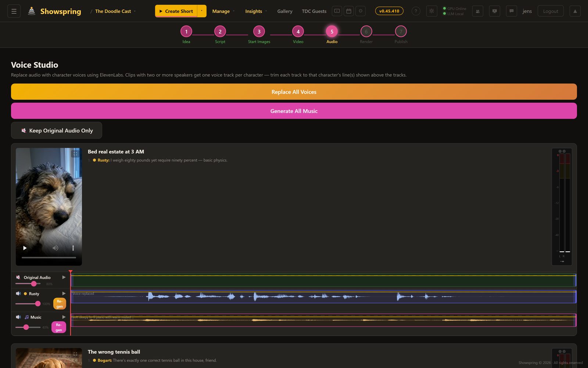Click Generate All Music
Image resolution: width=588 pixels, height=368 pixels.
(x=294, y=111)
